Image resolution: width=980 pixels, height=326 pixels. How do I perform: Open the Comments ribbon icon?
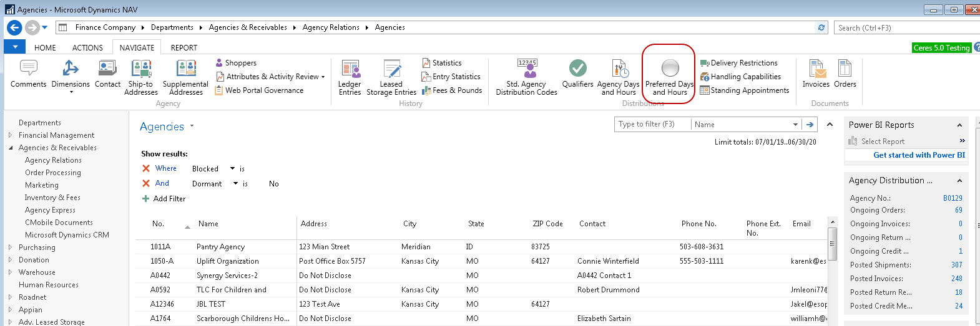click(28, 69)
